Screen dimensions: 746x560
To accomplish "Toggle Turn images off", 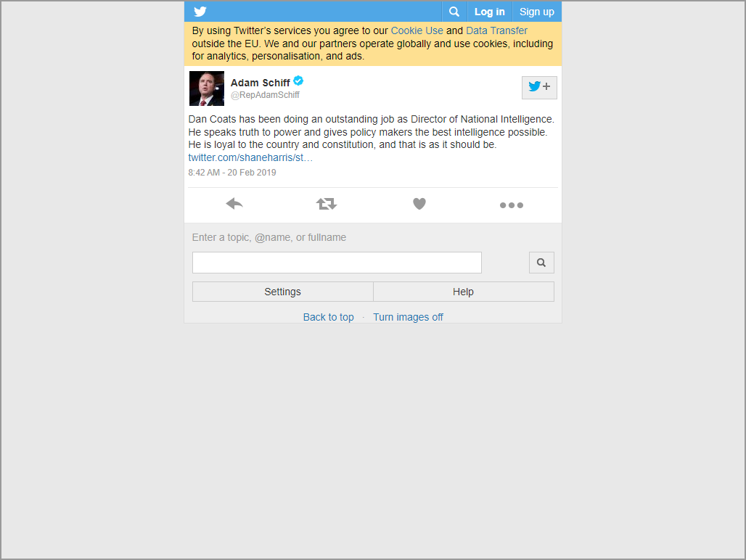I will (x=408, y=317).
